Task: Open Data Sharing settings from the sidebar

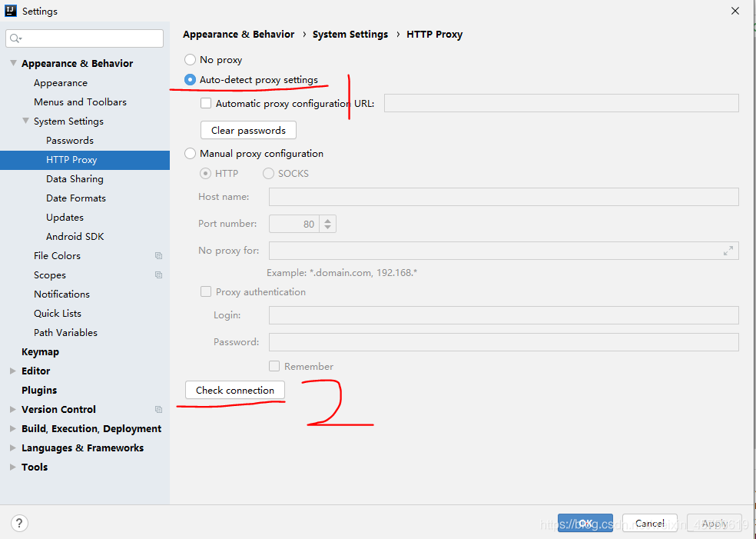Action: pos(75,178)
